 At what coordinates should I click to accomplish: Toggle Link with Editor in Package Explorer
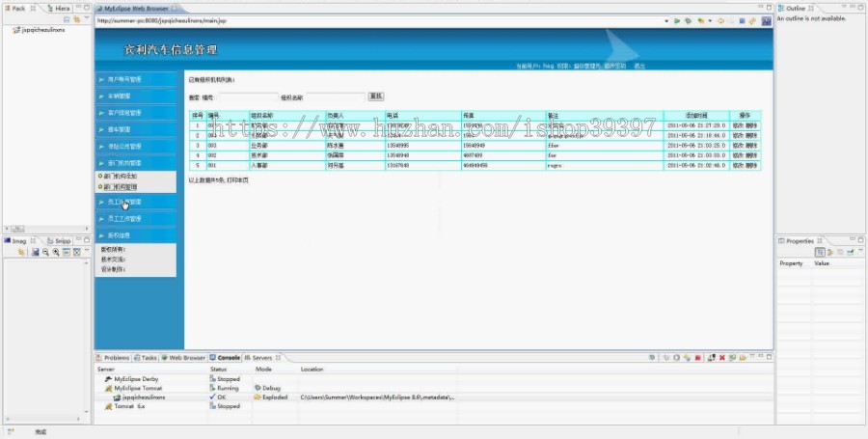coord(76,19)
